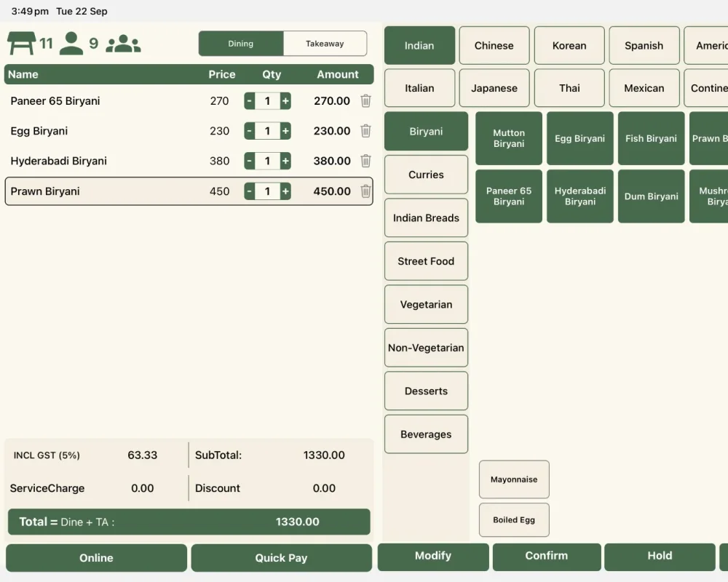
Task: Switch order mode to Dining
Action: (241, 44)
